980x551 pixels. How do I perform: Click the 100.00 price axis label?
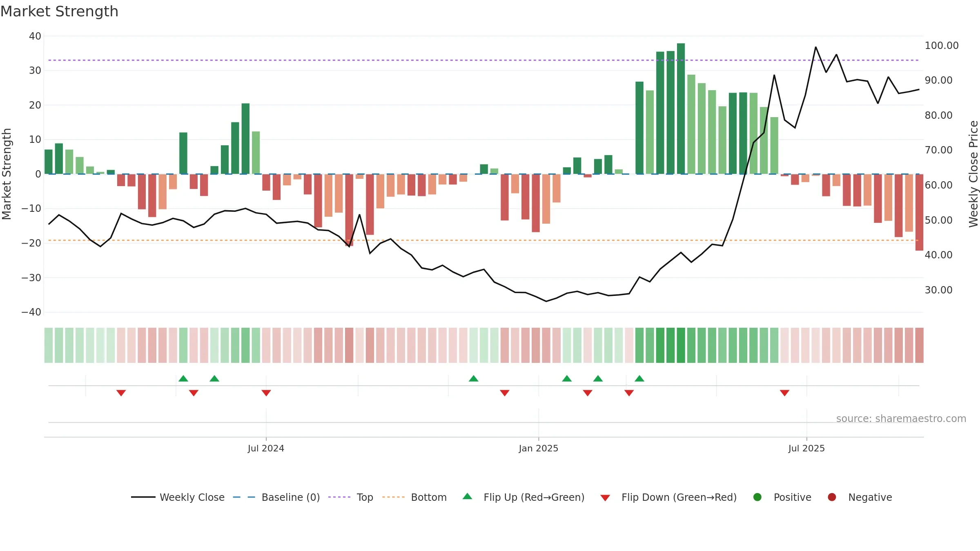tap(942, 45)
